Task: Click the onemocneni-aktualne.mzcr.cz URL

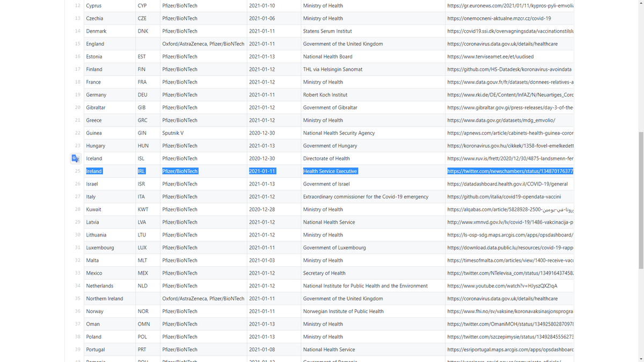Action: [499, 18]
